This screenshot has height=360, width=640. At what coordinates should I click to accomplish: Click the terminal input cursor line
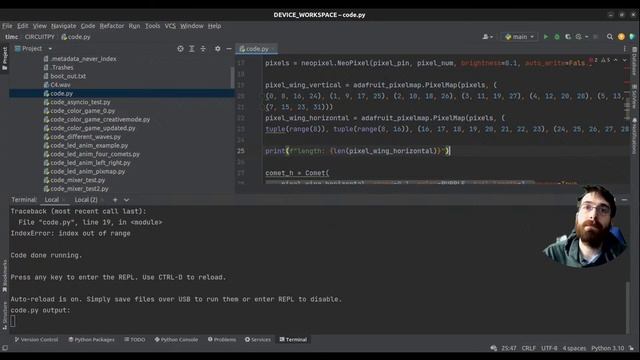point(13,321)
